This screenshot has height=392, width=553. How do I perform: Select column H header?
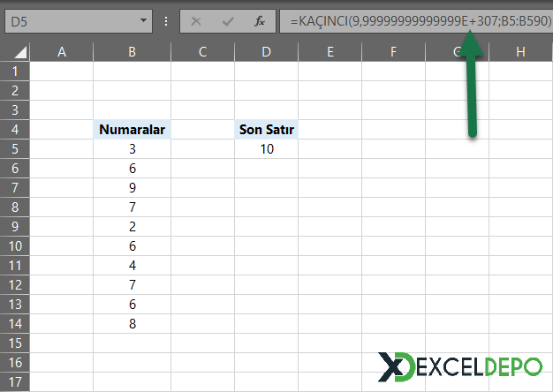(520, 52)
